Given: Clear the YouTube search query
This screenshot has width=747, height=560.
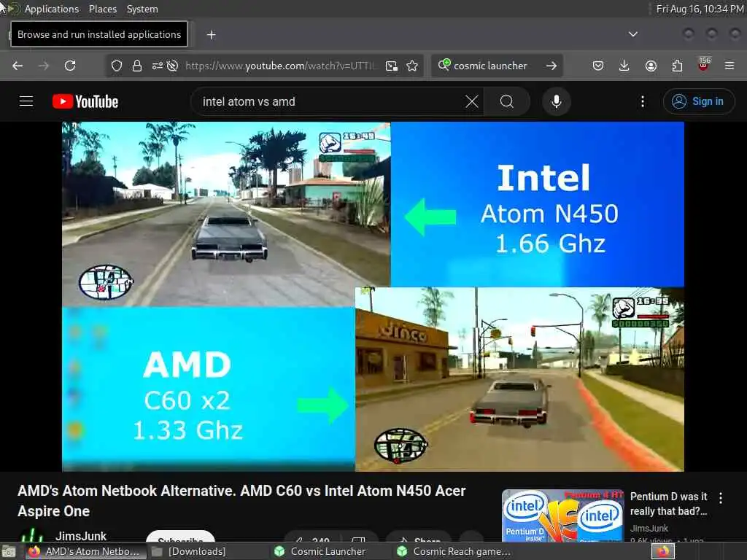Looking at the screenshot, I should click(x=472, y=101).
